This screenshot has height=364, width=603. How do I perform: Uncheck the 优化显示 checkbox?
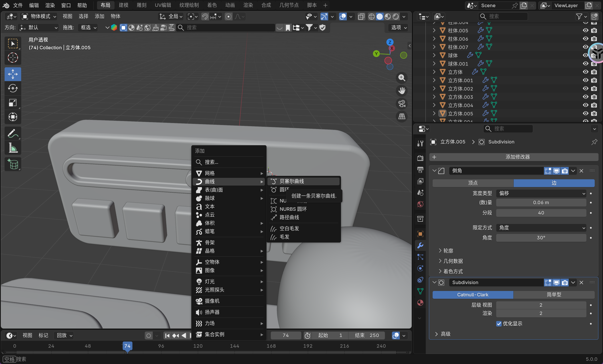(x=499, y=324)
